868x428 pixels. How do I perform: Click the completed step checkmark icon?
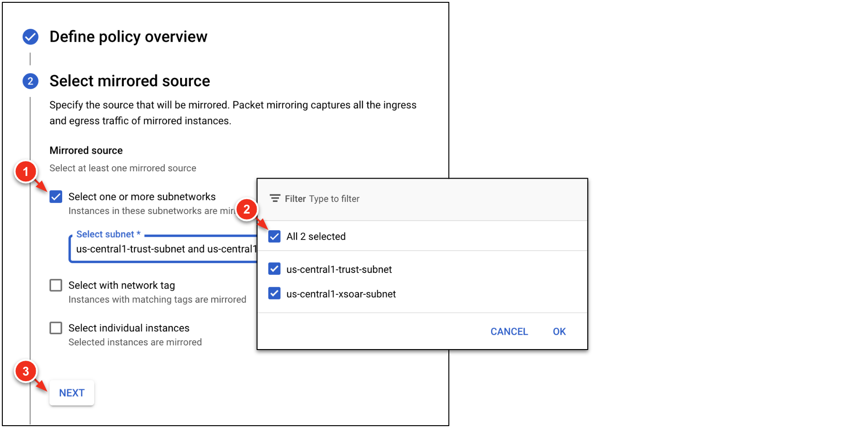(31, 37)
